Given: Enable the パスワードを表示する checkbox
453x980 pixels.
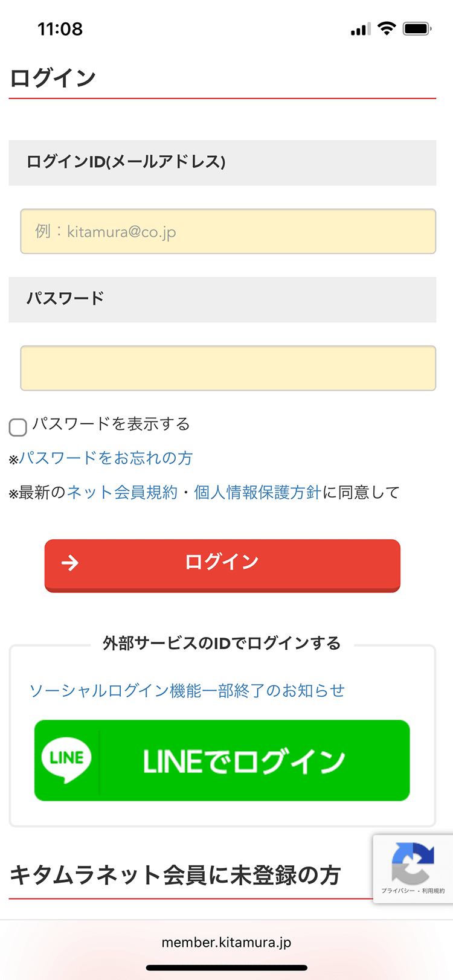Looking at the screenshot, I should pos(18,427).
